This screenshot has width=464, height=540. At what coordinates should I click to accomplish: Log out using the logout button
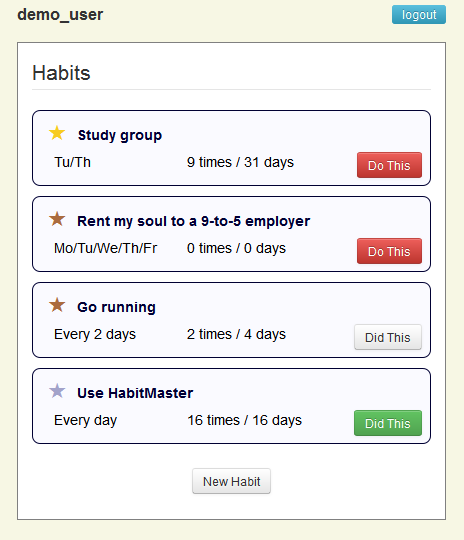tap(419, 14)
